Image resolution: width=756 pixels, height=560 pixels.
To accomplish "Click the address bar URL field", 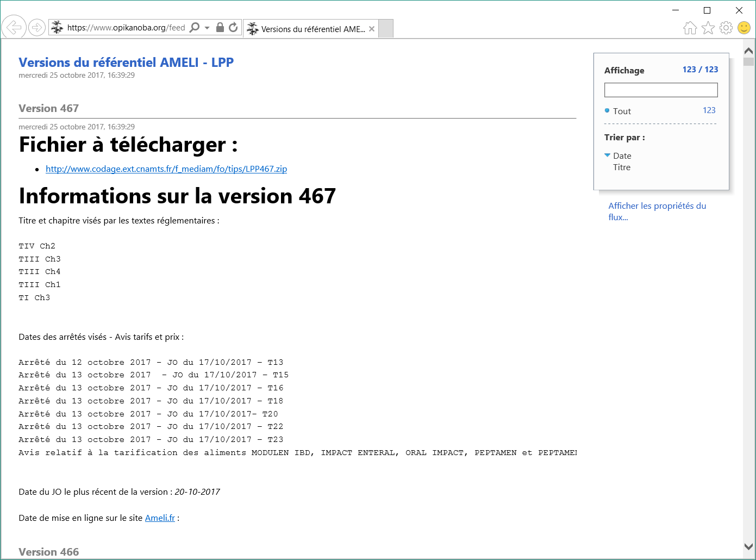I will coord(126,27).
